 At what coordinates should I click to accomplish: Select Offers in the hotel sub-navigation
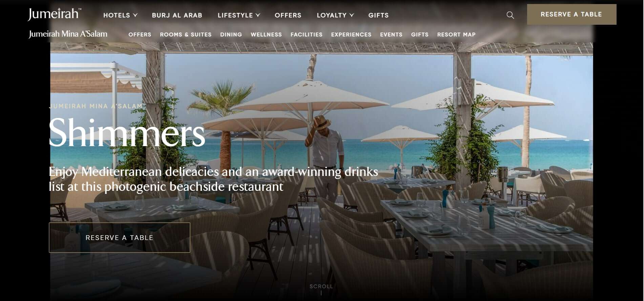140,35
